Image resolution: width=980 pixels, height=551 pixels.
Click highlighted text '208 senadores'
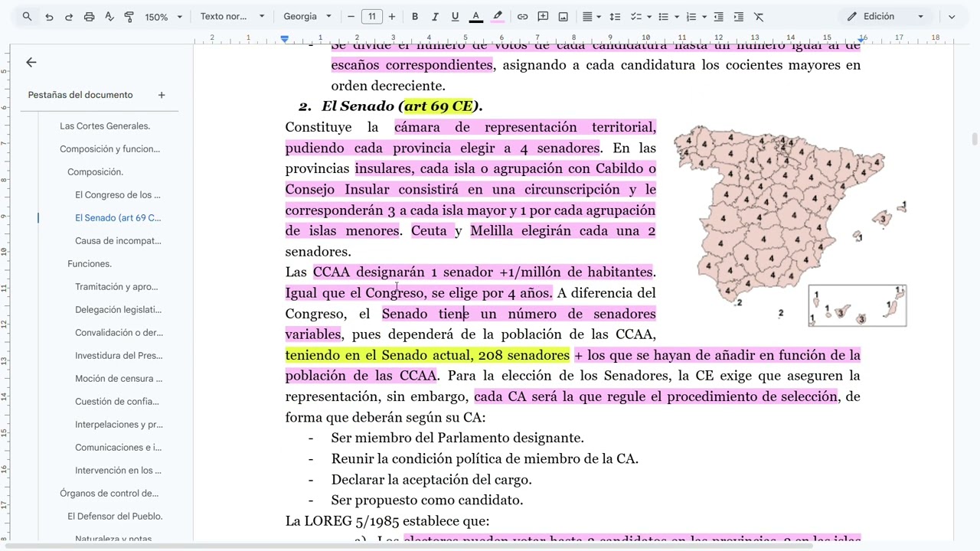pos(524,355)
